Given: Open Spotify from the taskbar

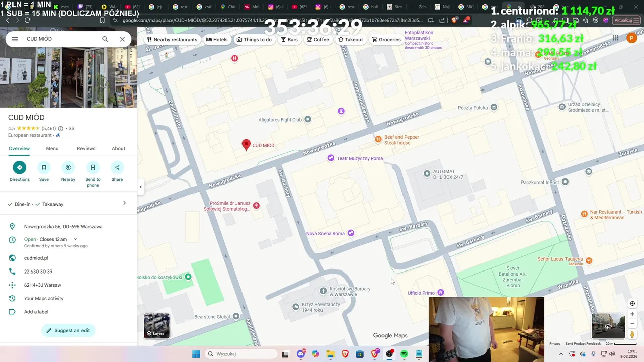Looking at the screenshot, I should point(404,354).
